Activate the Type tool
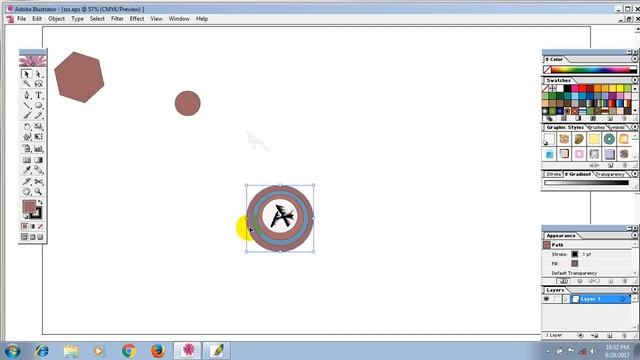The width and height of the screenshot is (640, 360). pyautogui.click(x=38, y=95)
